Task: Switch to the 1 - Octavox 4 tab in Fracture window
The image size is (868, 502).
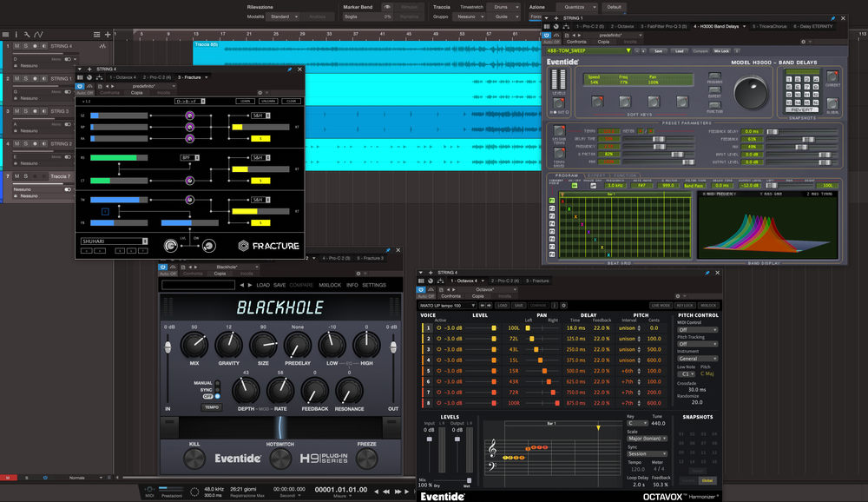Action: pyautogui.click(x=123, y=77)
